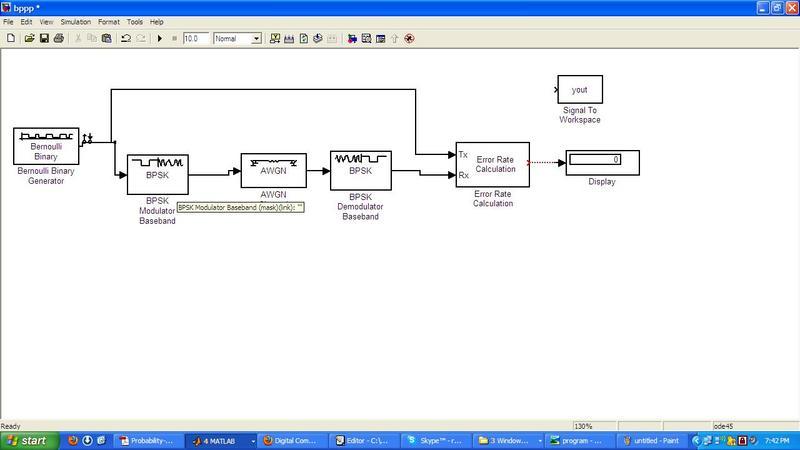Screen dimensions: 800x450
Task: Open the Tools menu
Action: click(x=134, y=21)
